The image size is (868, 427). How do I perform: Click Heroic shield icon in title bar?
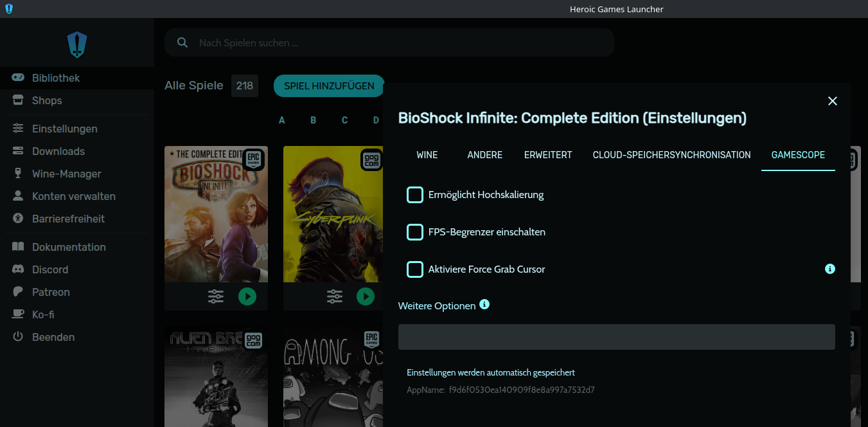[x=9, y=9]
